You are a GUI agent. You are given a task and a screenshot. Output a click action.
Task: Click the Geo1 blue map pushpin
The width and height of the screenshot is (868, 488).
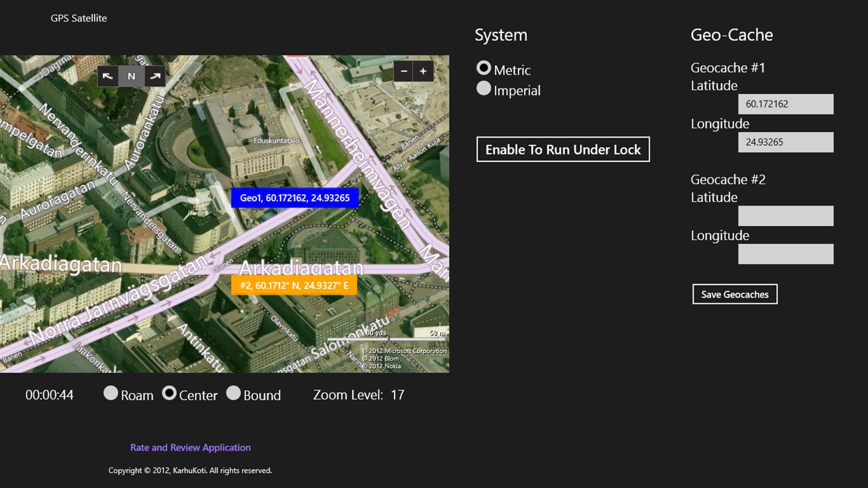click(295, 197)
